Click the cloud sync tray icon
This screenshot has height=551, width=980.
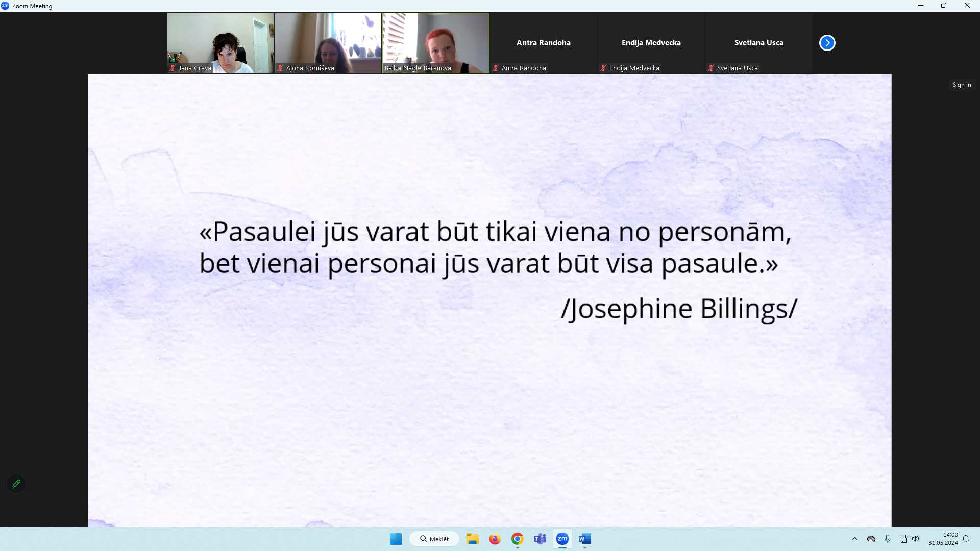click(x=871, y=539)
